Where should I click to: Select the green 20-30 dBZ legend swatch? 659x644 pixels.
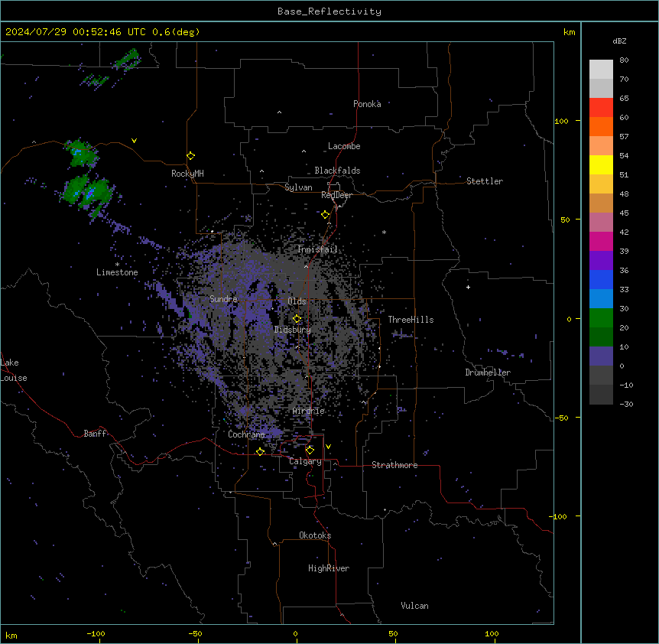pyautogui.click(x=601, y=318)
